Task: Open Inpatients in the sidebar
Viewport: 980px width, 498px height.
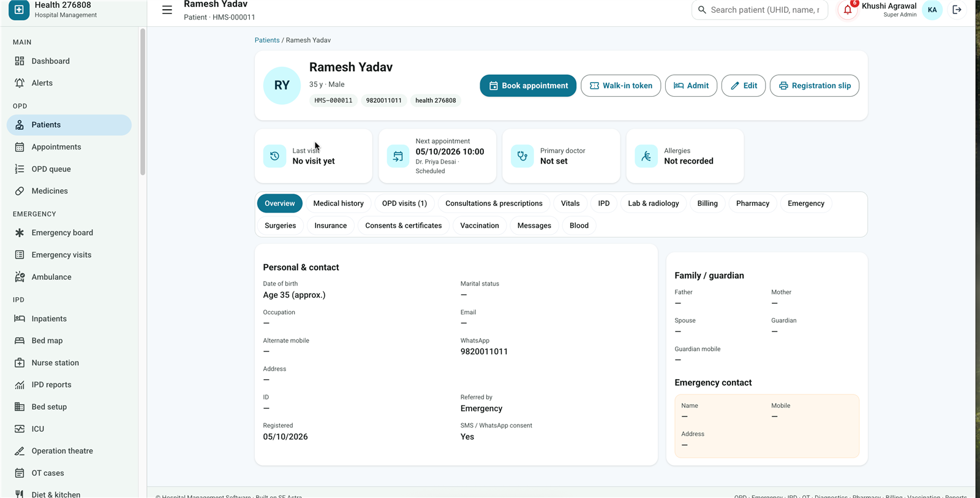Action: (69, 319)
